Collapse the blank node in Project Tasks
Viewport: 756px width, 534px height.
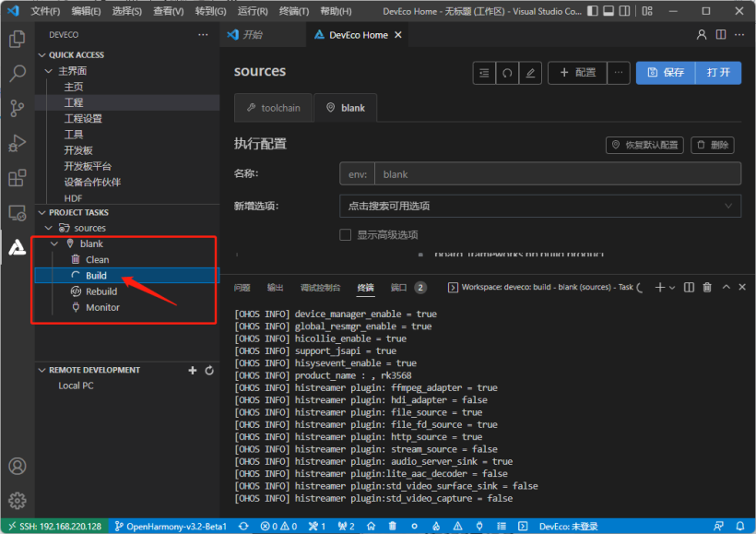(x=54, y=243)
